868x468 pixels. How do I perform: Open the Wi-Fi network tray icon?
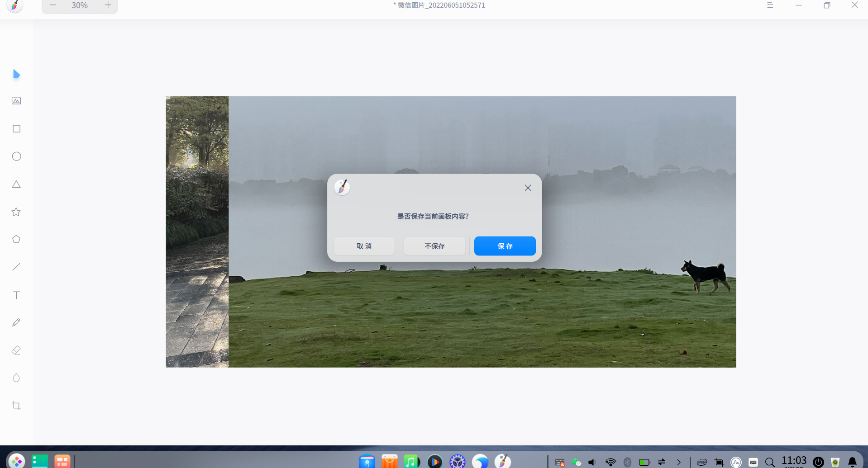[x=610, y=462]
